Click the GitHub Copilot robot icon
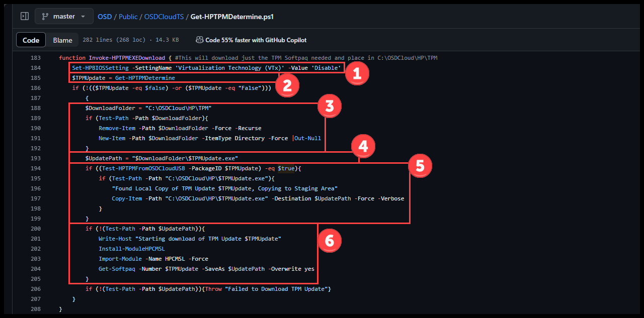 click(199, 40)
